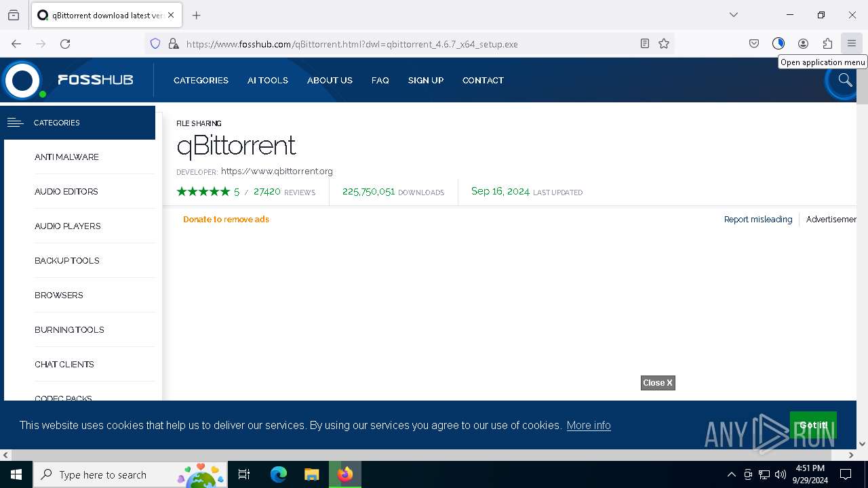Open the network icon in system tray
Viewport: 868px width, 488px height.
coord(764,474)
